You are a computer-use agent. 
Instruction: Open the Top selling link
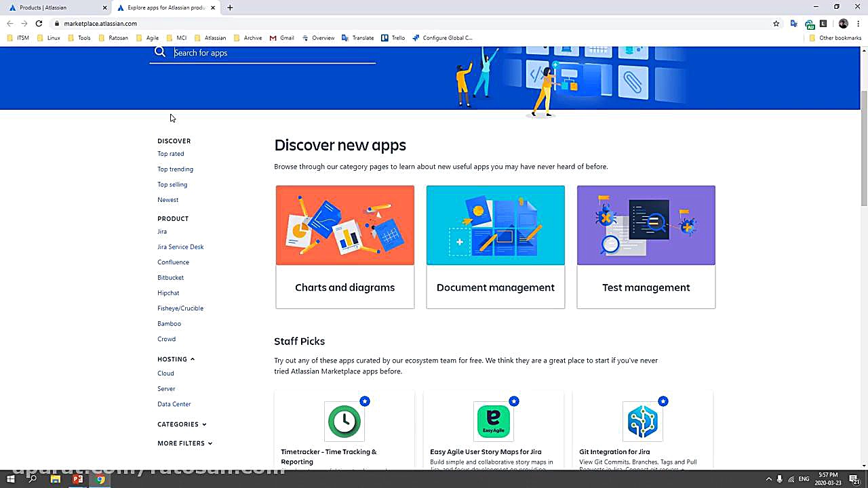(172, 184)
